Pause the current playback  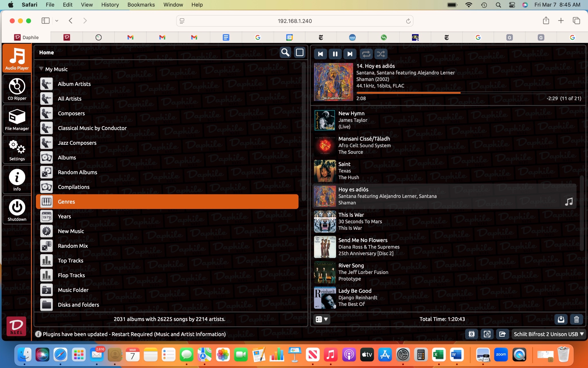pyautogui.click(x=335, y=54)
